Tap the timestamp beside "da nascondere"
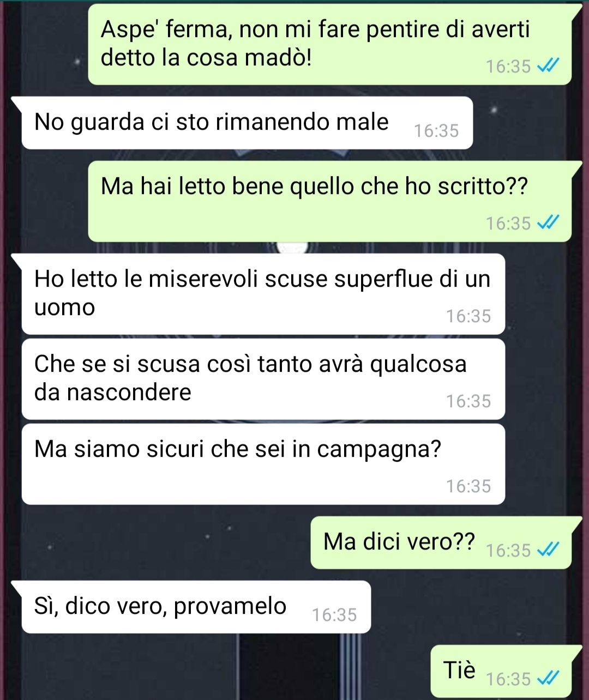This screenshot has height=700, width=589. (x=468, y=401)
